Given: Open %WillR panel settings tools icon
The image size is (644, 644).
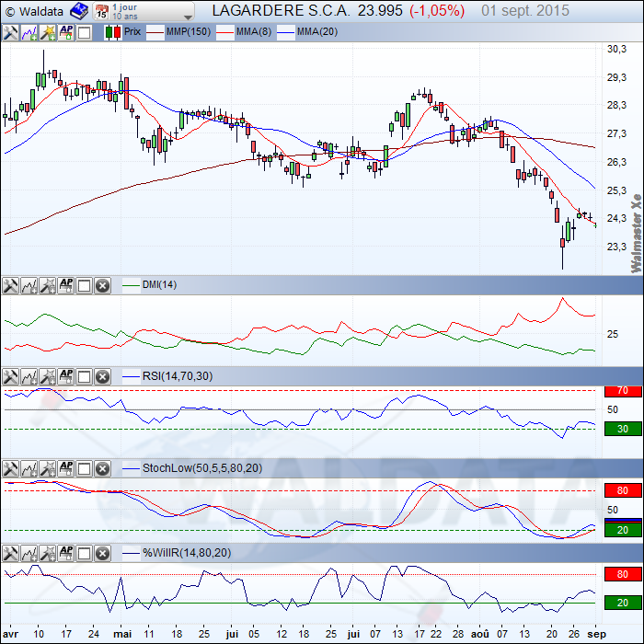Looking at the screenshot, I should coord(10,553).
